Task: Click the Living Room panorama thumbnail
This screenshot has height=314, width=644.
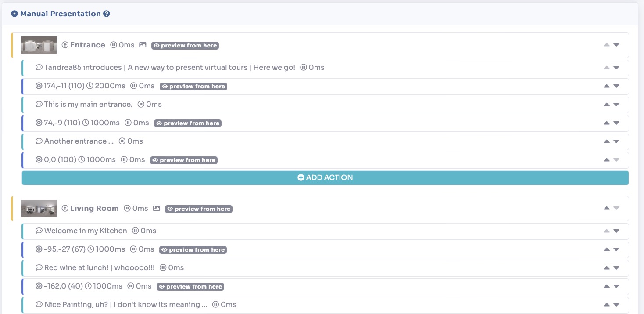Action: pos(39,208)
